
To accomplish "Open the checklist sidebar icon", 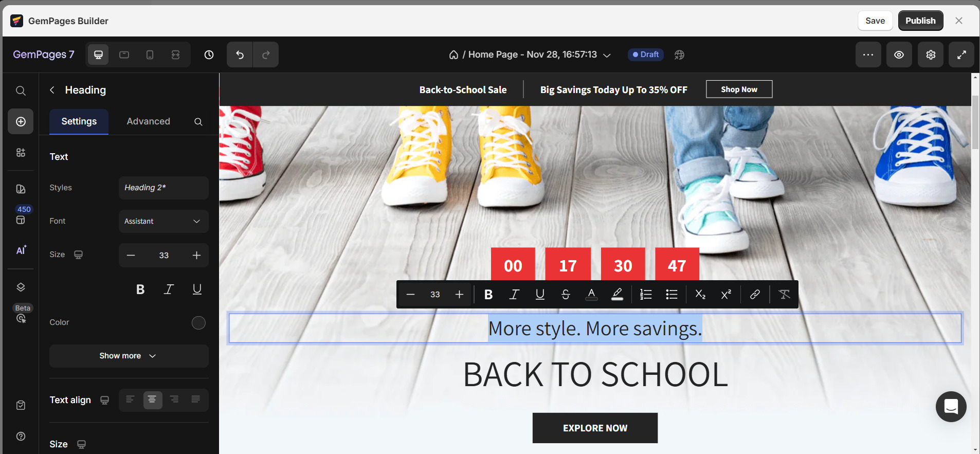I will tap(21, 405).
